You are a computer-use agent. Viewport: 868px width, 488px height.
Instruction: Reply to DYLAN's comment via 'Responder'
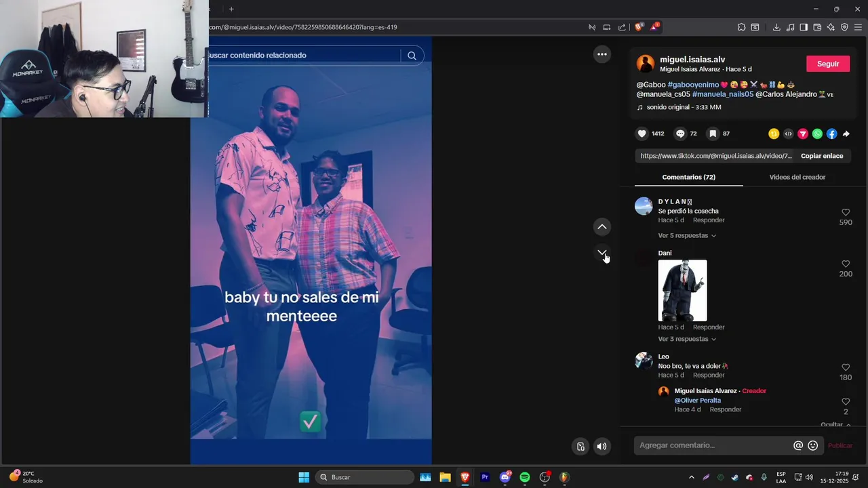(x=709, y=220)
